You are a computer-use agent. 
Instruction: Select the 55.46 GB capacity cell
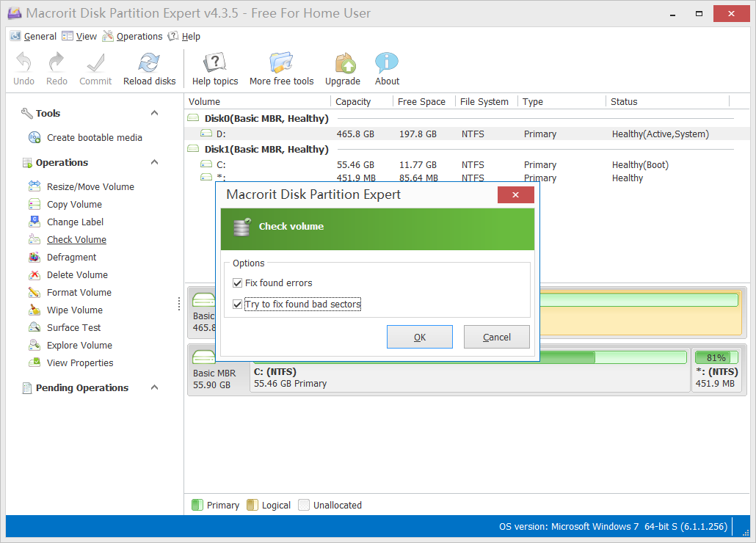355,165
